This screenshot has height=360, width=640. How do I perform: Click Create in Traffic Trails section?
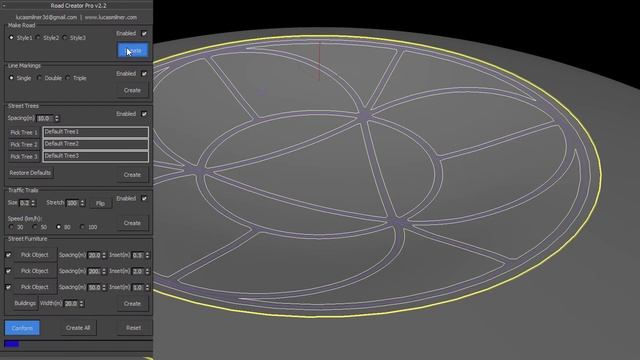coord(132,223)
